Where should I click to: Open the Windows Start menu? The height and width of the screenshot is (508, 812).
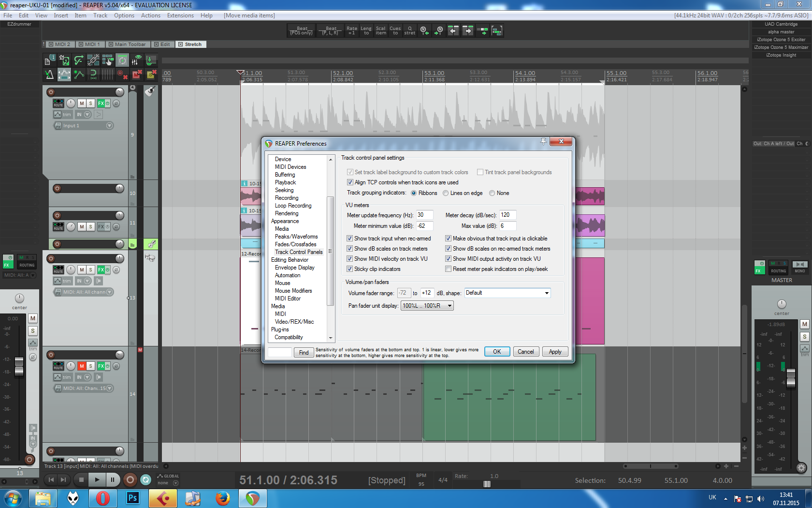(x=13, y=498)
